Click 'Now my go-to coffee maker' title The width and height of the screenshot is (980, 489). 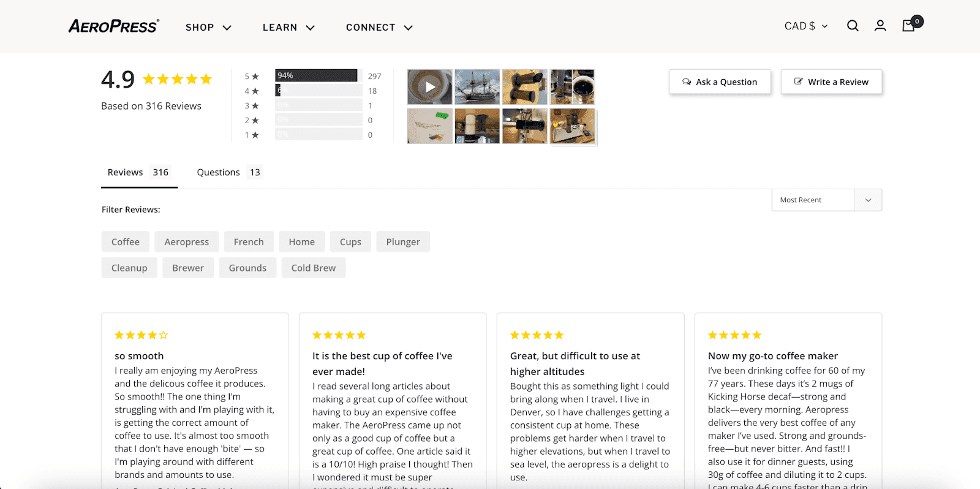(773, 356)
